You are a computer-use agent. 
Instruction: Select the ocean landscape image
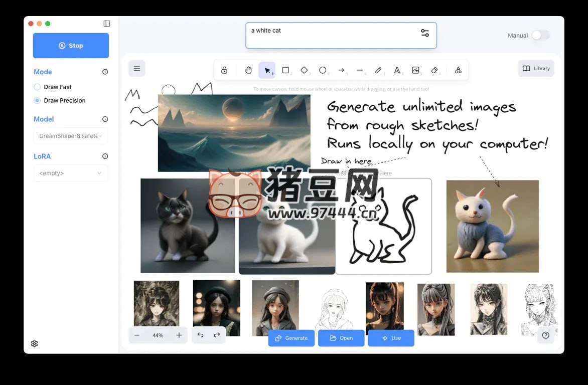(234, 133)
